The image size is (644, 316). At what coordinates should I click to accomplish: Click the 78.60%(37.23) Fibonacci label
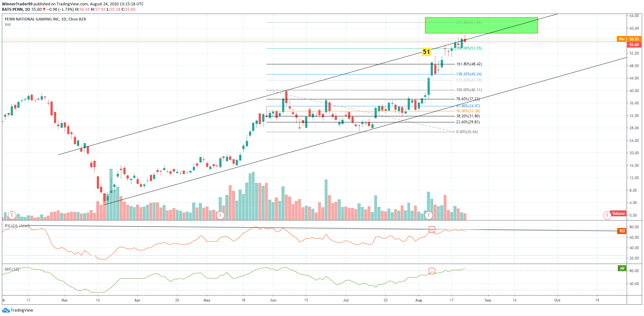coord(468,99)
